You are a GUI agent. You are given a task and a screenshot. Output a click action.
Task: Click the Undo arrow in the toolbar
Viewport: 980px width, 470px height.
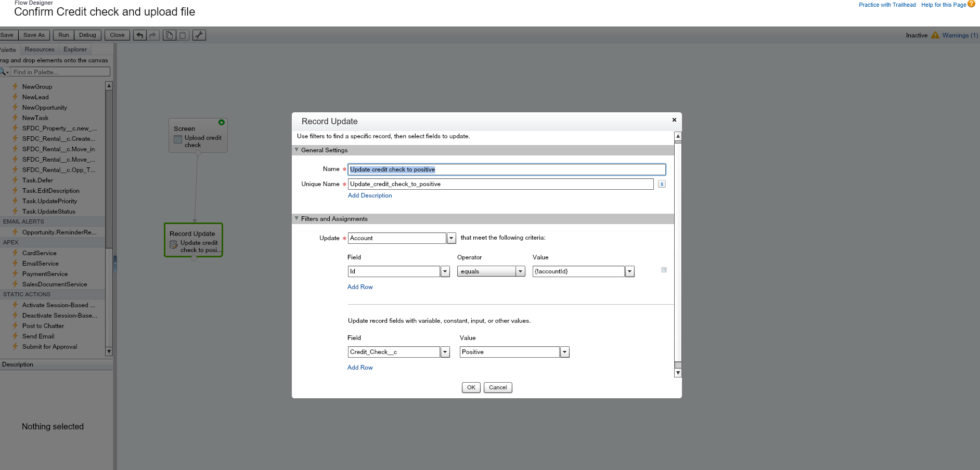139,35
